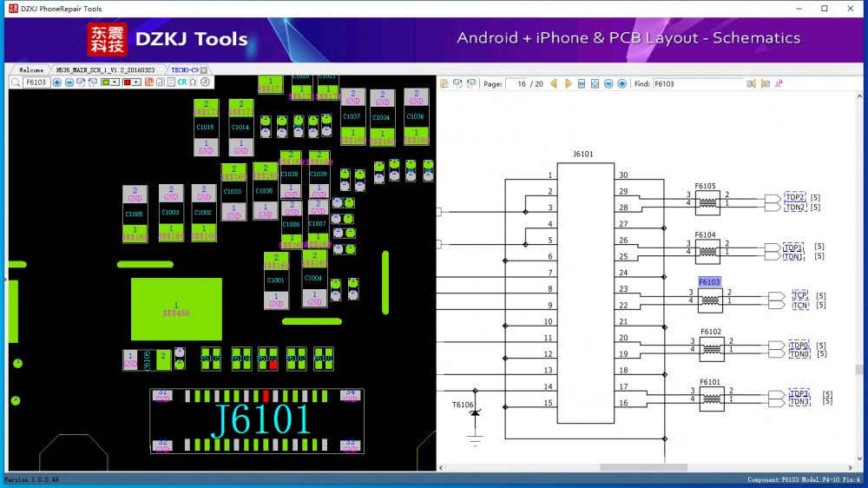Click the TDN2 net label
868x488 pixels.
click(x=795, y=208)
